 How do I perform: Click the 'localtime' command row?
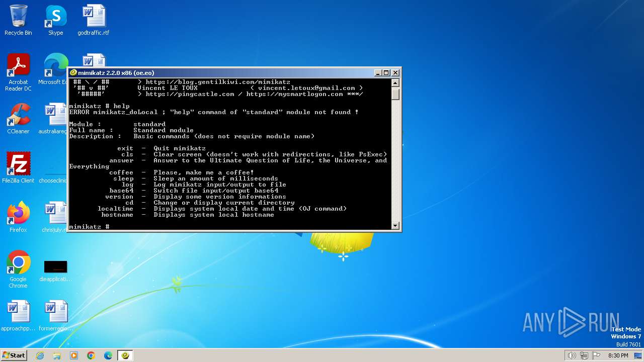tap(222, 209)
